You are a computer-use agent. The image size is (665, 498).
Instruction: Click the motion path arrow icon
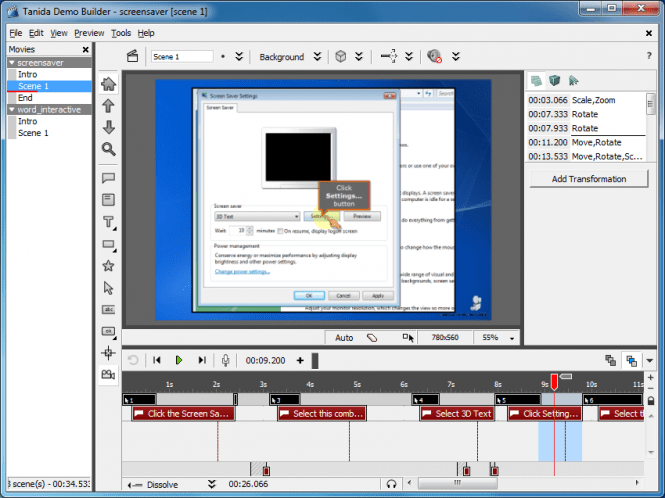[x=389, y=56]
